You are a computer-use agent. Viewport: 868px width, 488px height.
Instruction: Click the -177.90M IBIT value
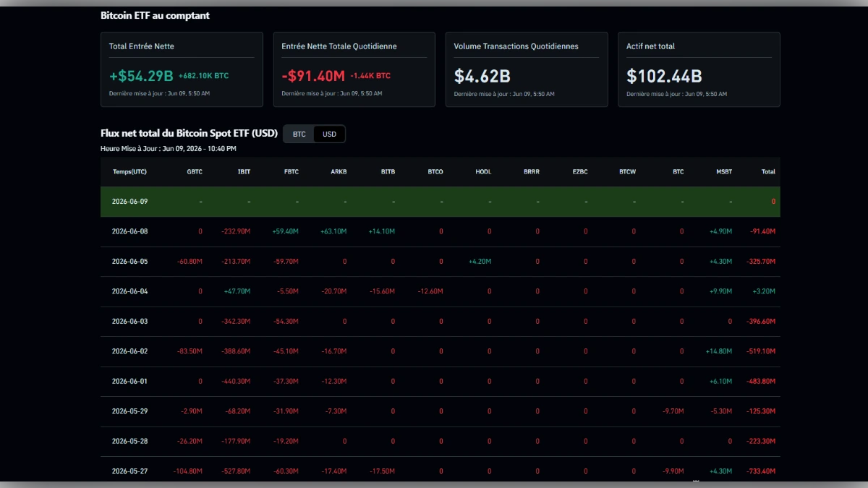(236, 441)
